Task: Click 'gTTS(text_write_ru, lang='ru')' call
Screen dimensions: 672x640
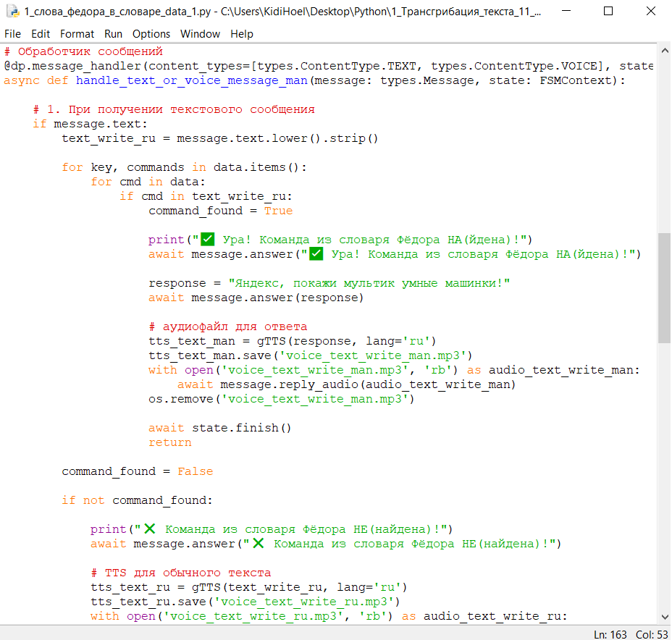Action: (x=299, y=587)
